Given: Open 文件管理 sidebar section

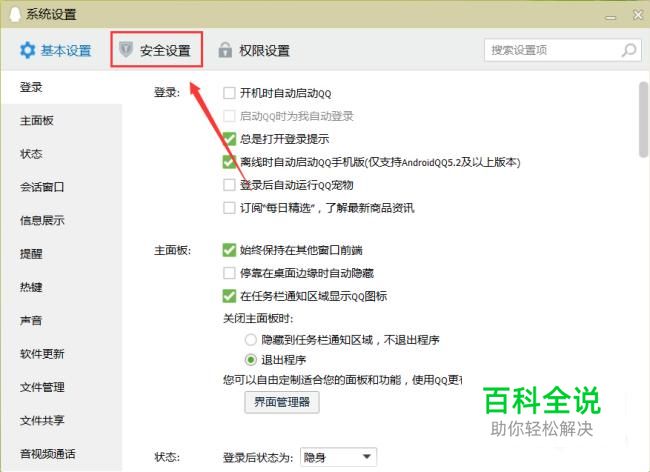Looking at the screenshot, I should point(61,387).
